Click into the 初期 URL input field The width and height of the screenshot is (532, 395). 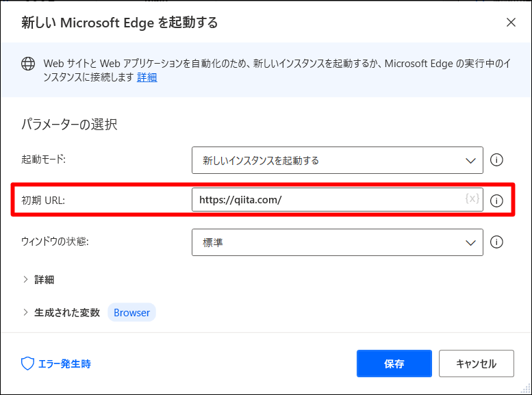338,199
